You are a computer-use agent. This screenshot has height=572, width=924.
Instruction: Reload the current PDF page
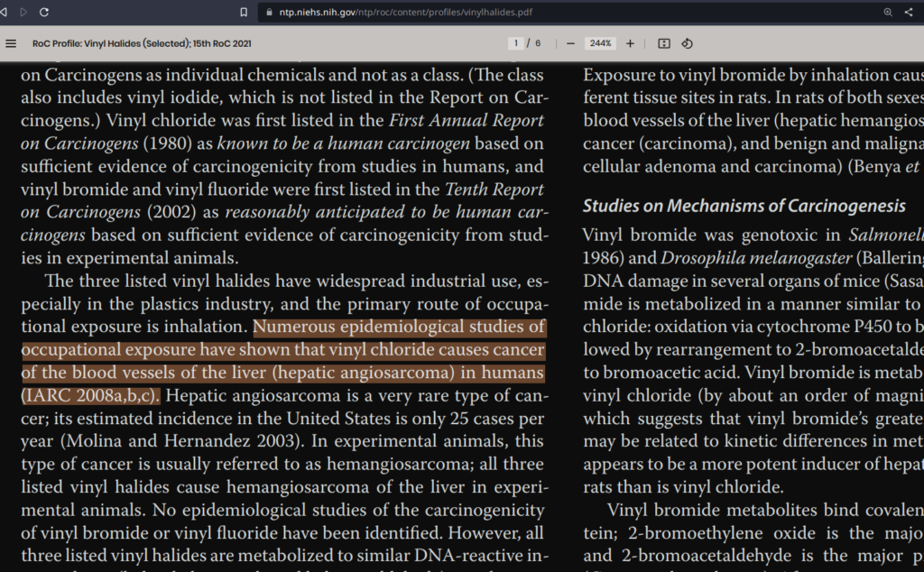coord(43,12)
